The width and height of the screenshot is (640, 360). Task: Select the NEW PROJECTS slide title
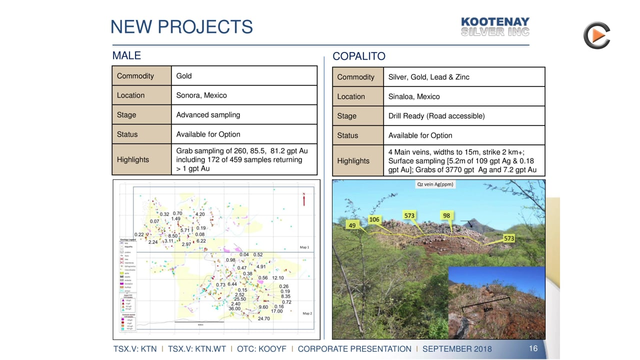(182, 27)
